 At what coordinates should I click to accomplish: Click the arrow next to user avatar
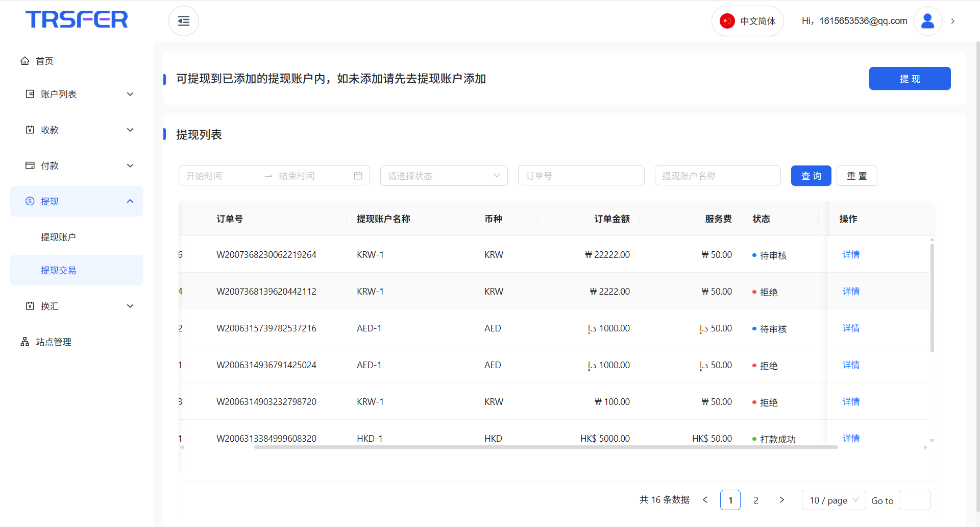click(x=952, y=21)
